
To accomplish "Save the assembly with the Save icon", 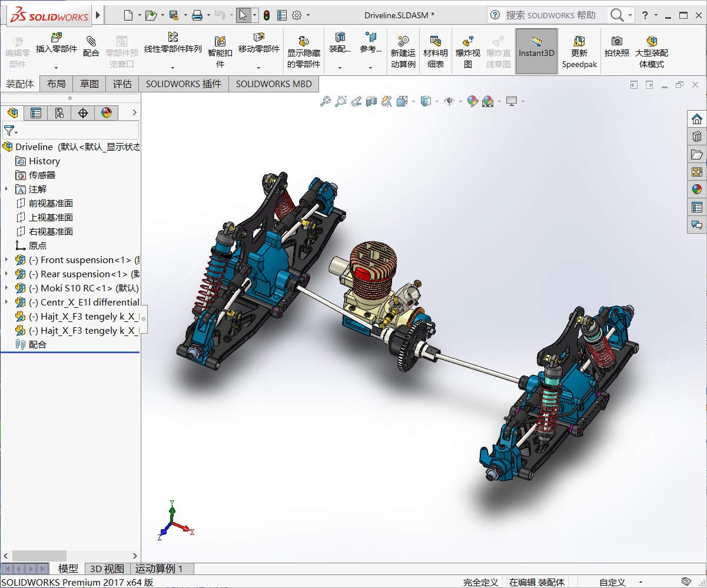I will click(x=174, y=15).
